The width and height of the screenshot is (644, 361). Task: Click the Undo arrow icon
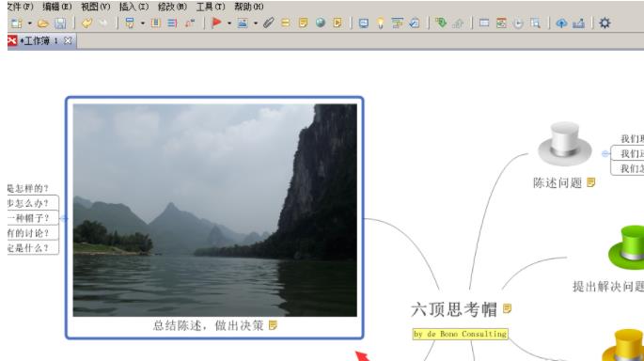coord(86,23)
